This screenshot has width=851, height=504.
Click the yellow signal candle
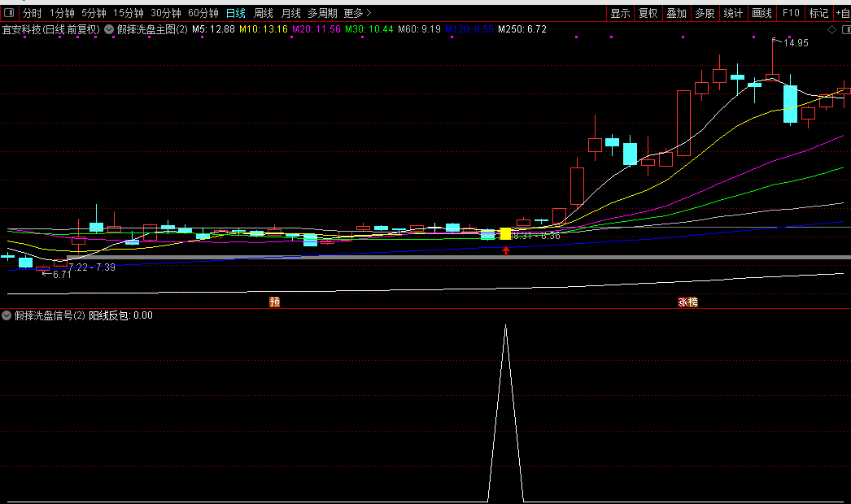click(x=505, y=234)
